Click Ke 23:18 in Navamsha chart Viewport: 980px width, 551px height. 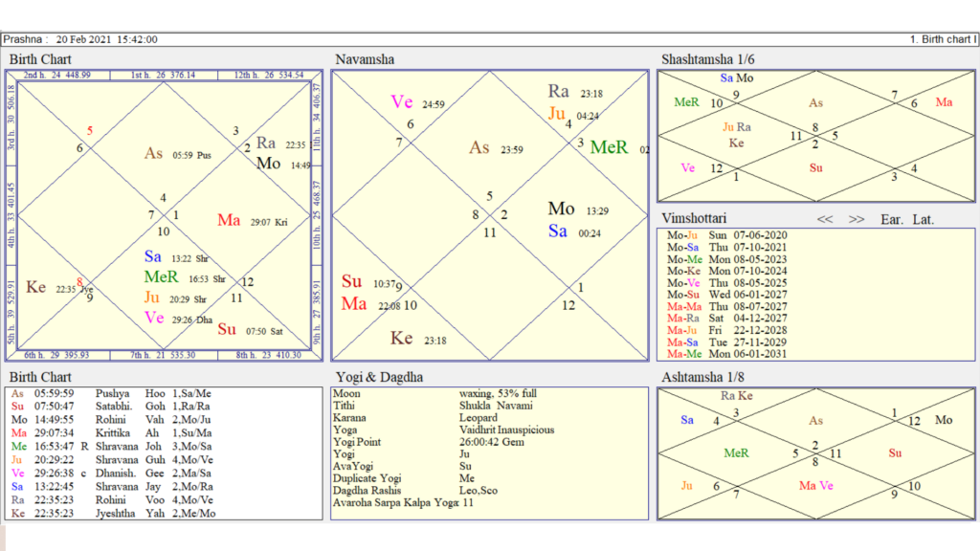point(418,339)
